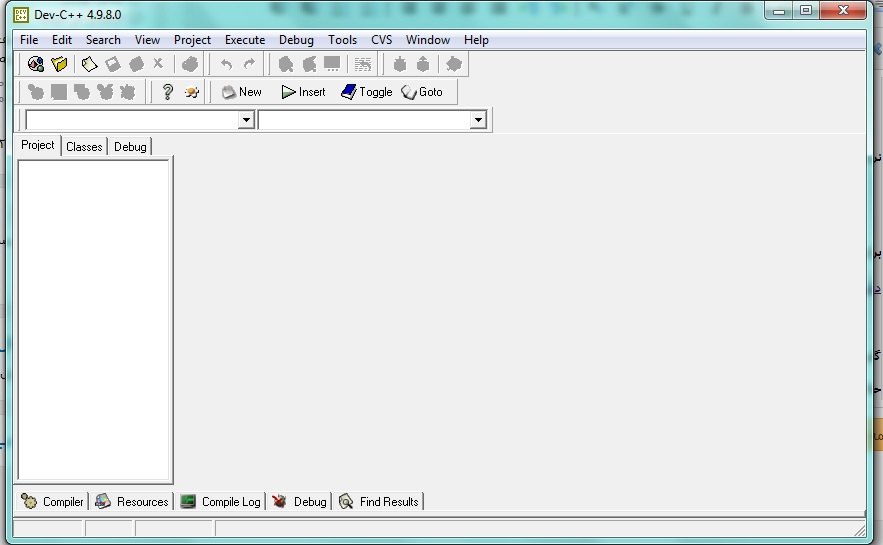Click the Insert toolbar button

(x=303, y=92)
